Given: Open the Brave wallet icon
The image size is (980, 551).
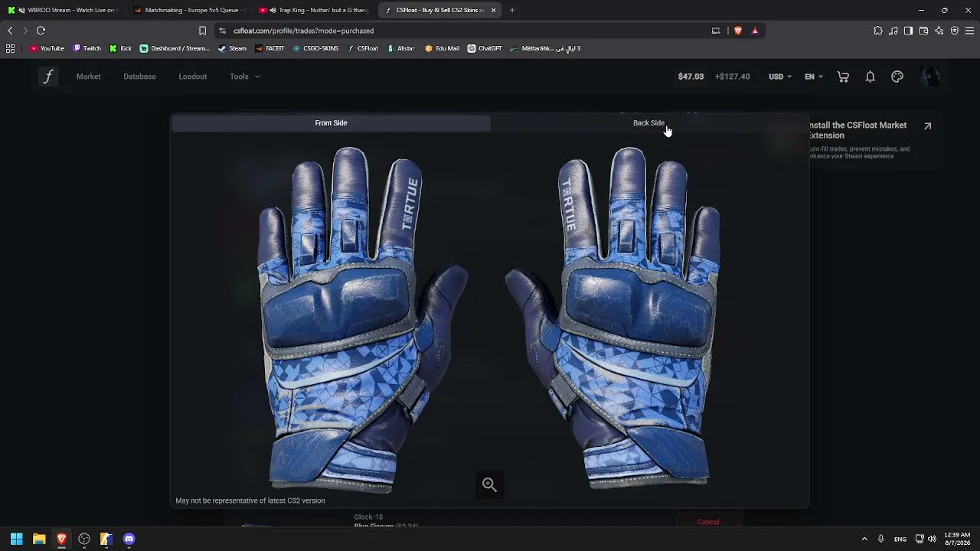Looking at the screenshot, I should pos(923,31).
